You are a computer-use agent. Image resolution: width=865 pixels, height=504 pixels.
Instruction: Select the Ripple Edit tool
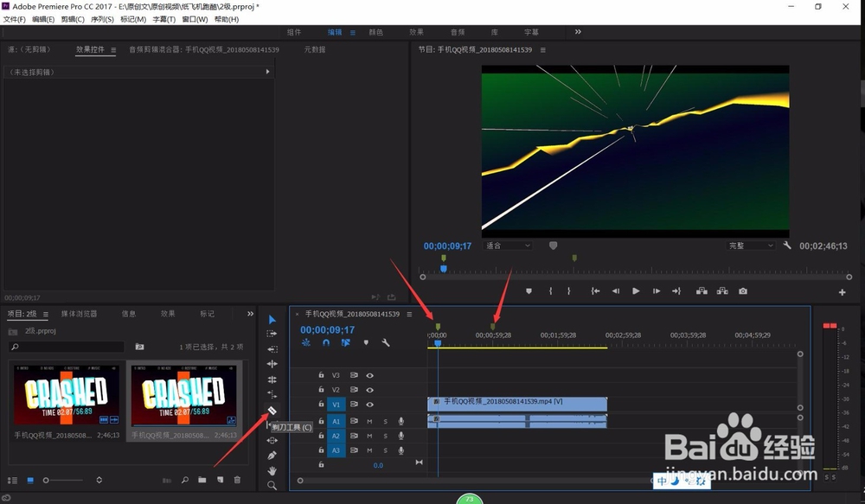point(272,364)
